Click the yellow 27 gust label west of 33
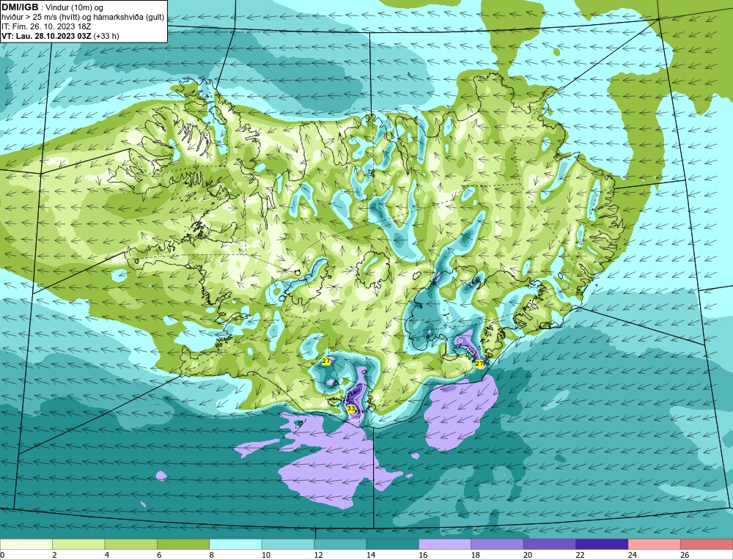This screenshot has height=560, width=733. coord(326,361)
